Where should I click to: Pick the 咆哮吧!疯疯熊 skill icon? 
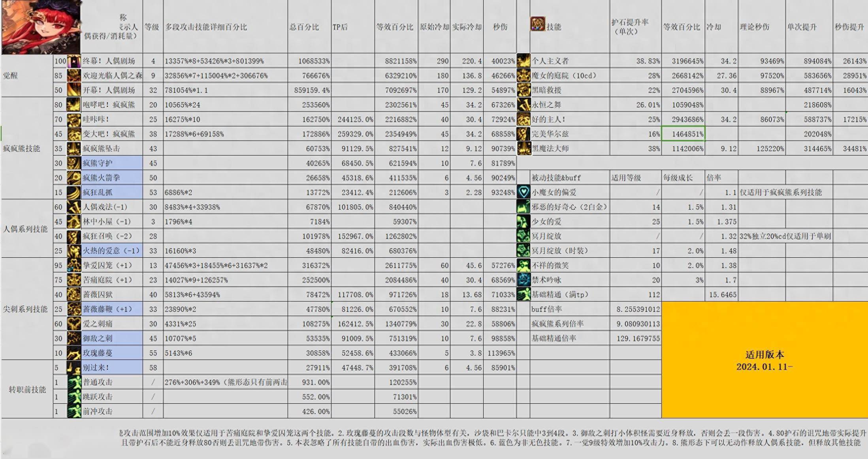tap(74, 105)
